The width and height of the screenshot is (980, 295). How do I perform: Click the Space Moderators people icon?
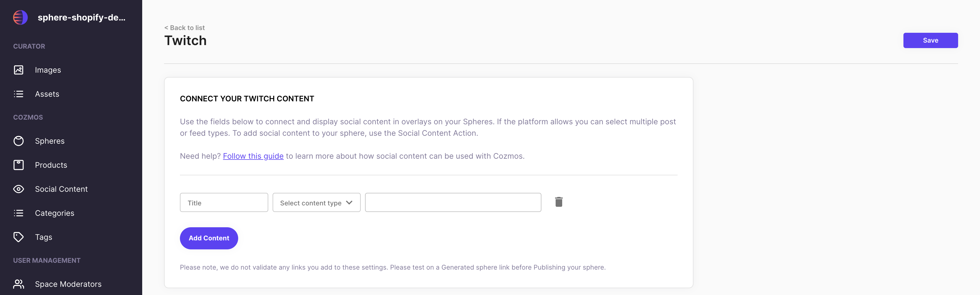point(18,284)
